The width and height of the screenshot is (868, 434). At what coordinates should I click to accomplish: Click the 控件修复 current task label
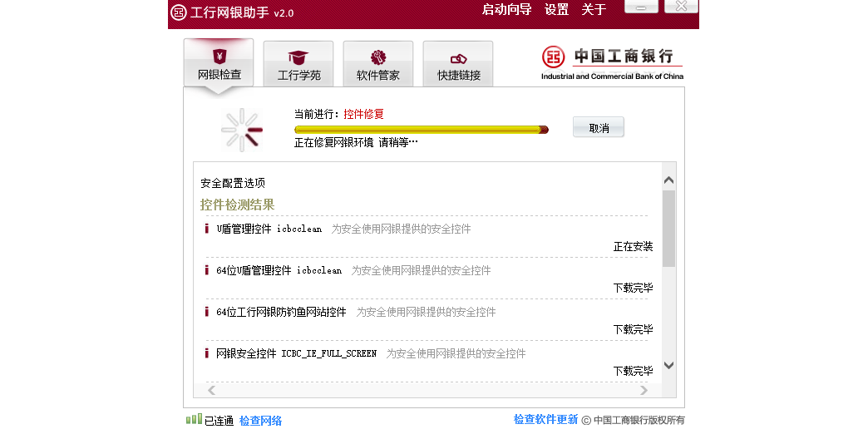[363, 114]
